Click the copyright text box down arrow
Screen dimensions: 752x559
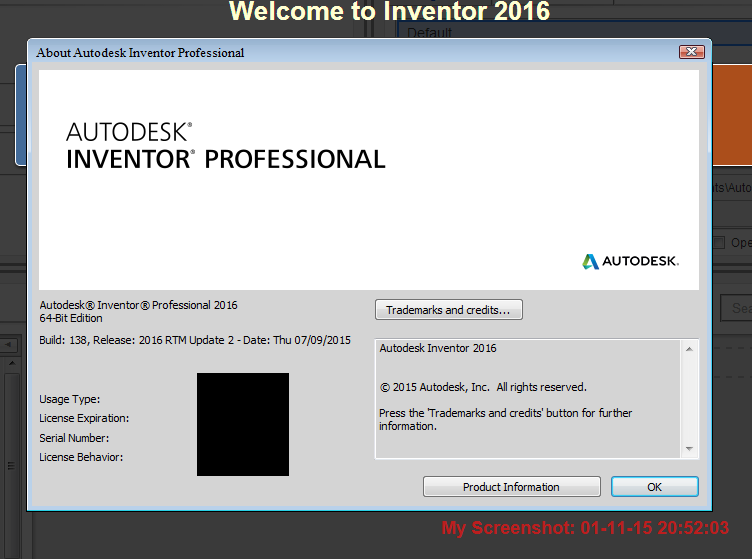pos(689,449)
